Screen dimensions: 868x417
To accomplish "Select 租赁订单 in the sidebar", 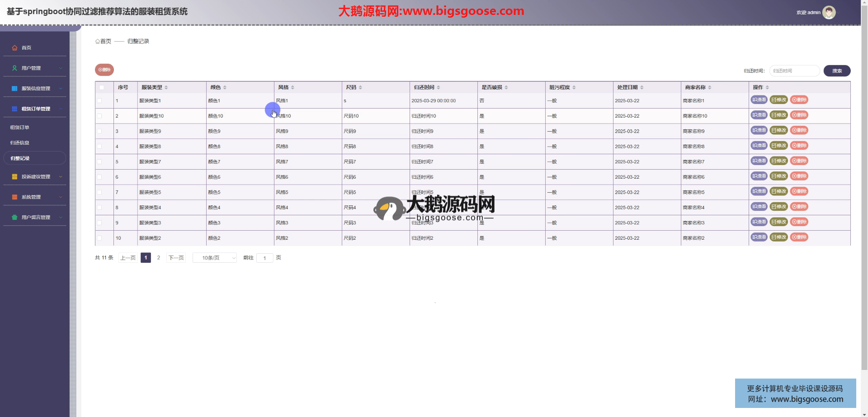I will tap(20, 128).
